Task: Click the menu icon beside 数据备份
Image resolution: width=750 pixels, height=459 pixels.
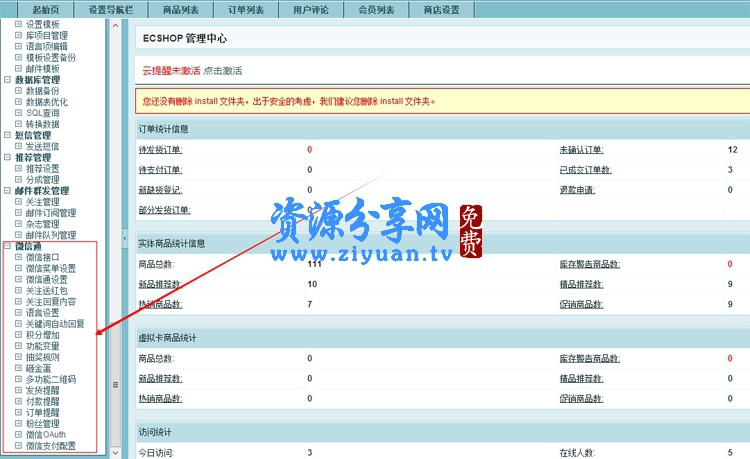Action: [18, 90]
